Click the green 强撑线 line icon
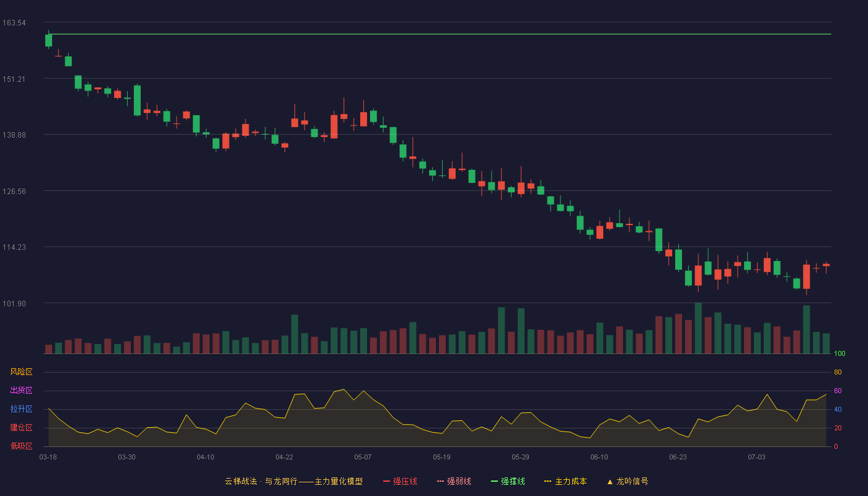Viewport: 868px width, 496px height. tap(494, 481)
